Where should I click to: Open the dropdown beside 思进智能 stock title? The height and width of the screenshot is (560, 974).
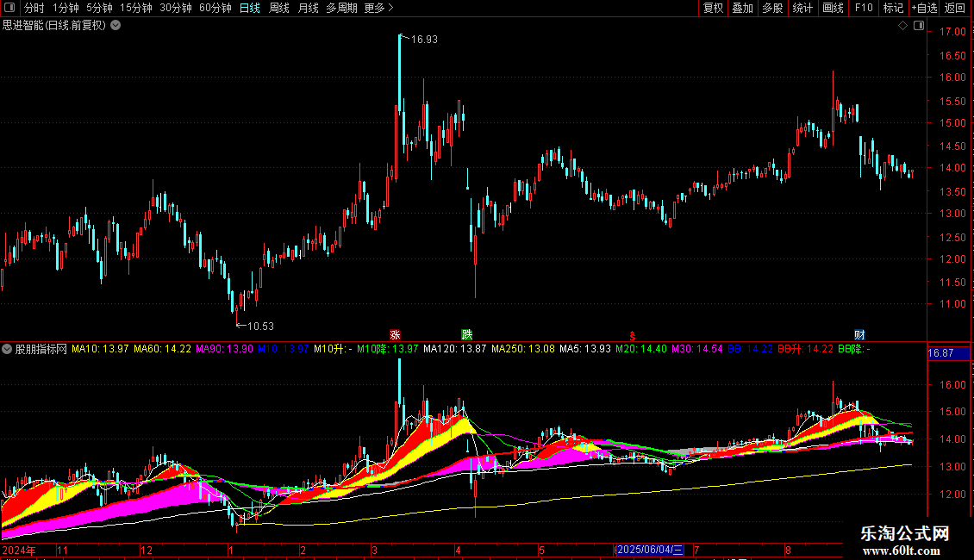(116, 26)
